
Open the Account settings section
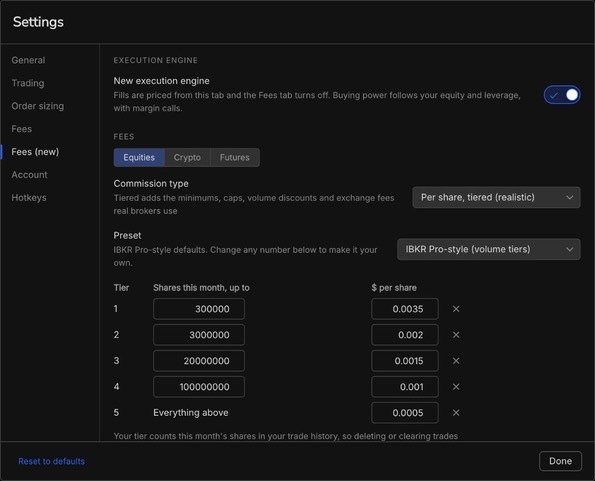tap(29, 175)
